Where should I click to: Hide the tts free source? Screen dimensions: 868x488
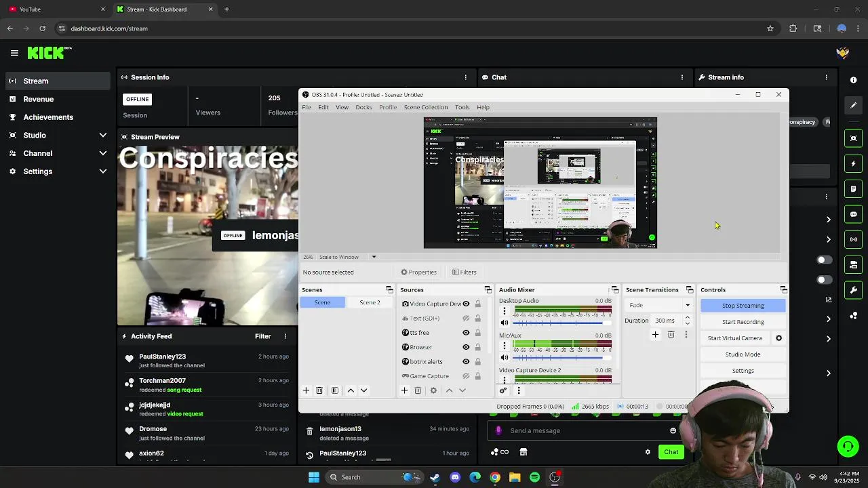(x=466, y=333)
